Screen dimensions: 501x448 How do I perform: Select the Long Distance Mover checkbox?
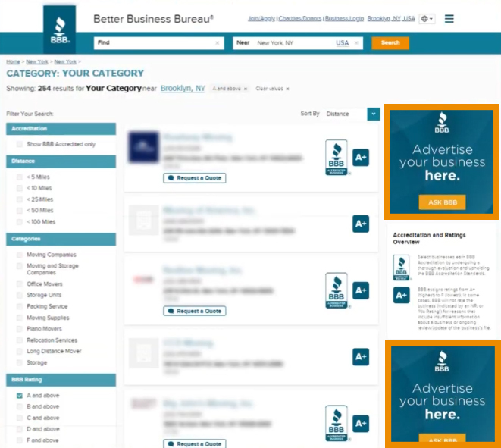click(x=20, y=352)
